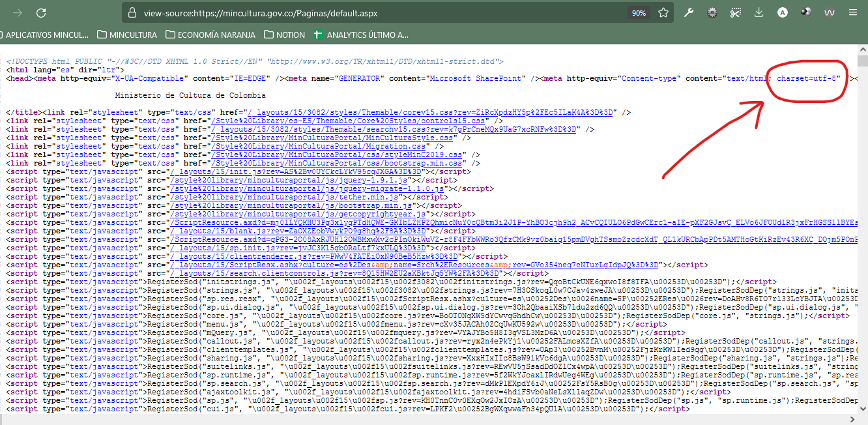Open the MinCulturaStyle.css link
The image size is (868, 425).
pos(332,138)
